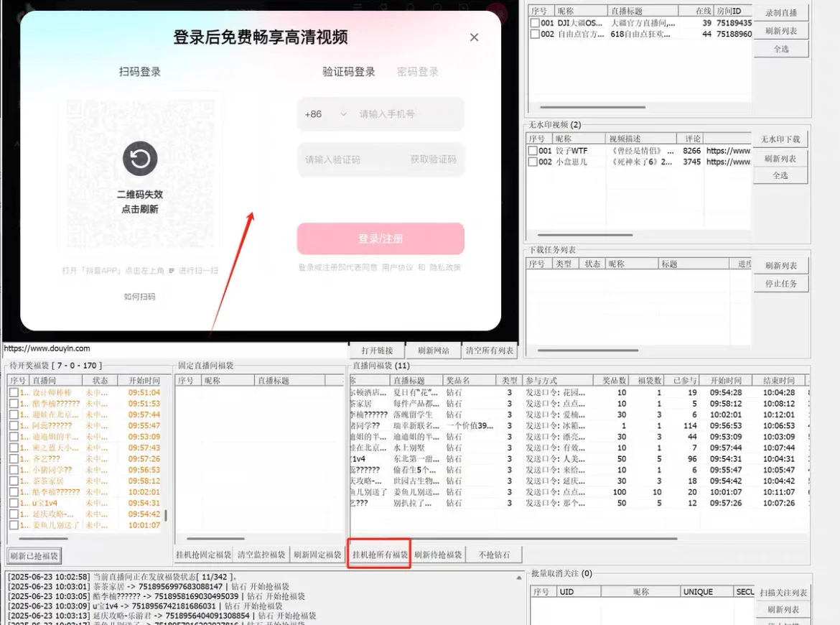840x625 pixels.
Task: Check the checkbox for 001 饺子WTF
Action: (532, 150)
